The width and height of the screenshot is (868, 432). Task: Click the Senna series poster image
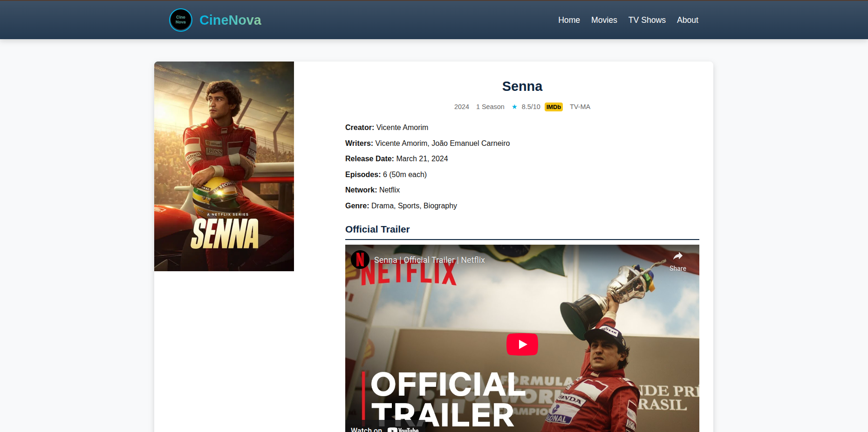click(224, 166)
